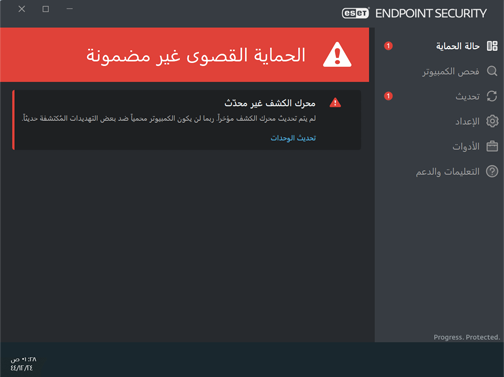
Task: Go to تحديث section
Action: [468, 96]
